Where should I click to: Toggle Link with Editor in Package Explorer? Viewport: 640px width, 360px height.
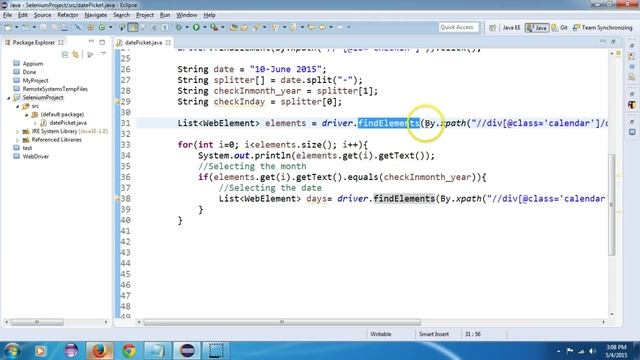[x=76, y=54]
